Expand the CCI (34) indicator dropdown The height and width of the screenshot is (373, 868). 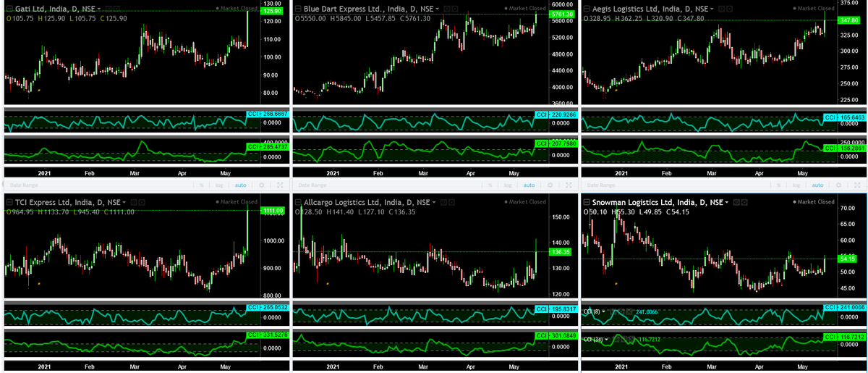606,339
